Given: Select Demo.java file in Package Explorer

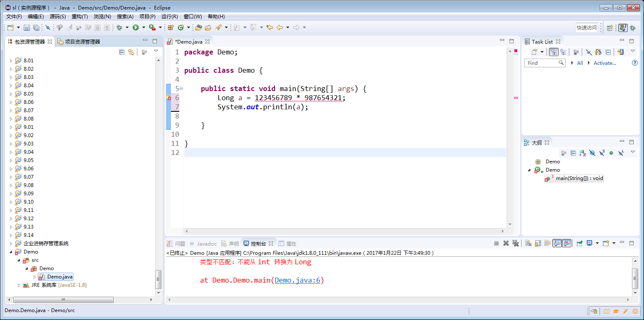Looking at the screenshot, I should click(56, 277).
